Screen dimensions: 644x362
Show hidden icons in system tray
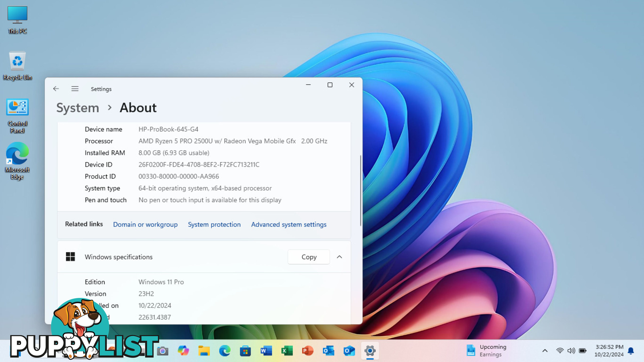pyautogui.click(x=545, y=351)
